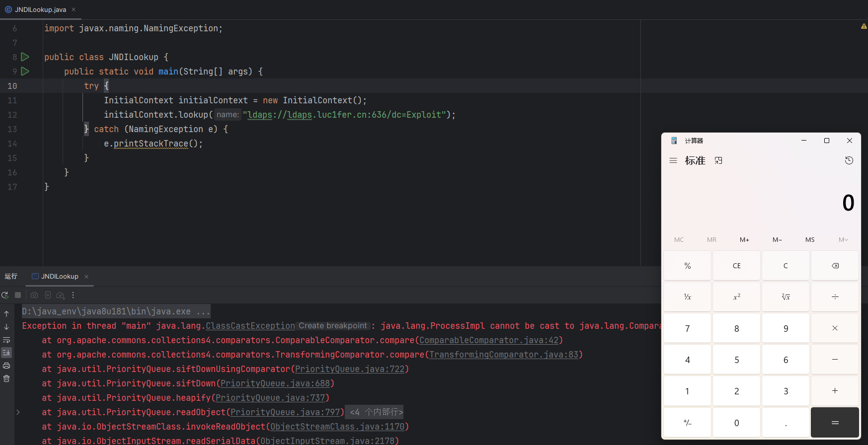The height and width of the screenshot is (445, 868).
Task: Go up the stack trace
Action: 6,314
